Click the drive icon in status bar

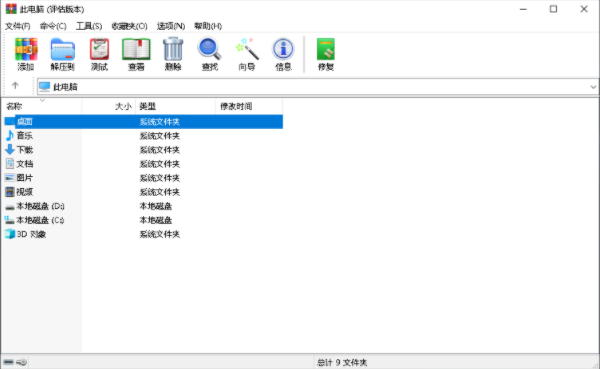(x=8, y=362)
